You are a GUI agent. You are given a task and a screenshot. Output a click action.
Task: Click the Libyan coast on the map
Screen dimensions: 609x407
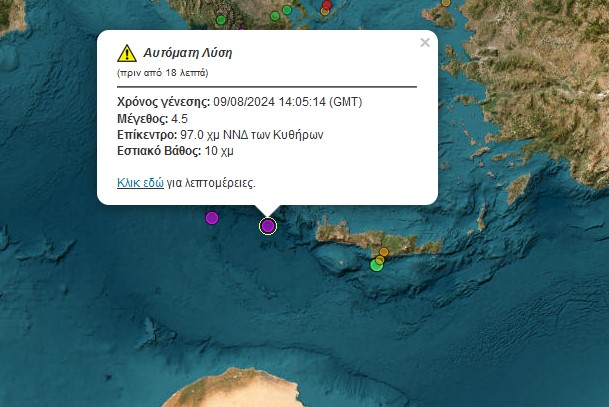click(233, 388)
